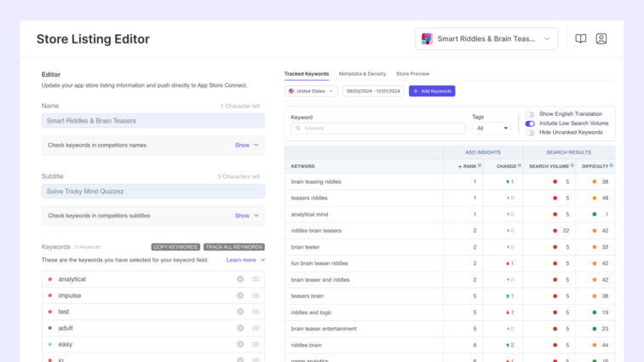Open the documentation book icon
This screenshot has height=362, width=644.
coord(580,38)
